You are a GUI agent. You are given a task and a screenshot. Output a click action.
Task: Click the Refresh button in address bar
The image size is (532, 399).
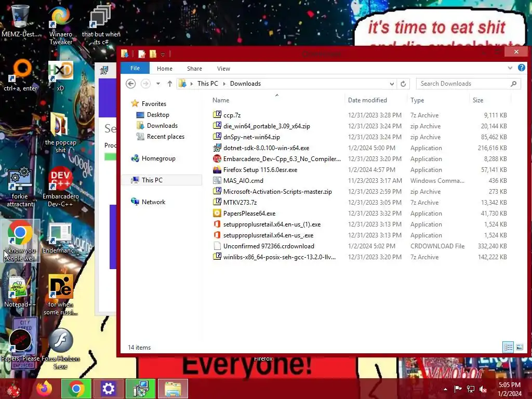(x=403, y=84)
